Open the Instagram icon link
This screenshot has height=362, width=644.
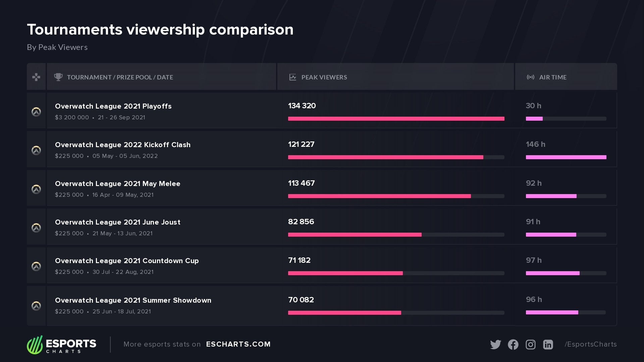(x=530, y=345)
